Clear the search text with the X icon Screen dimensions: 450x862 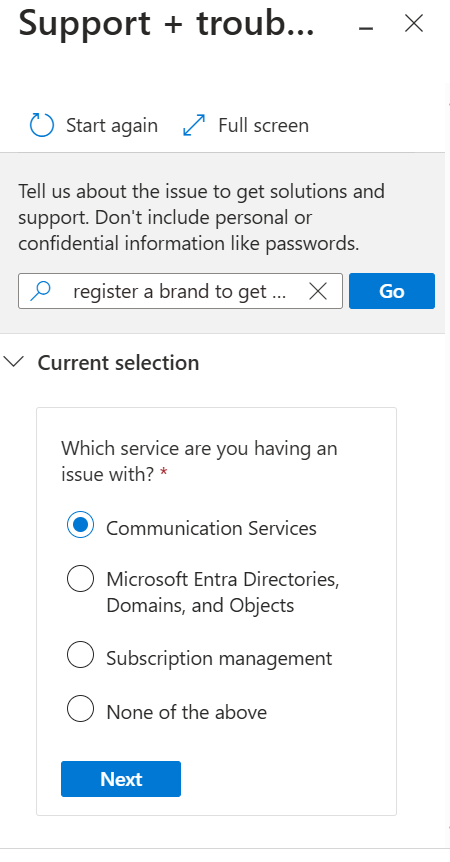click(318, 291)
